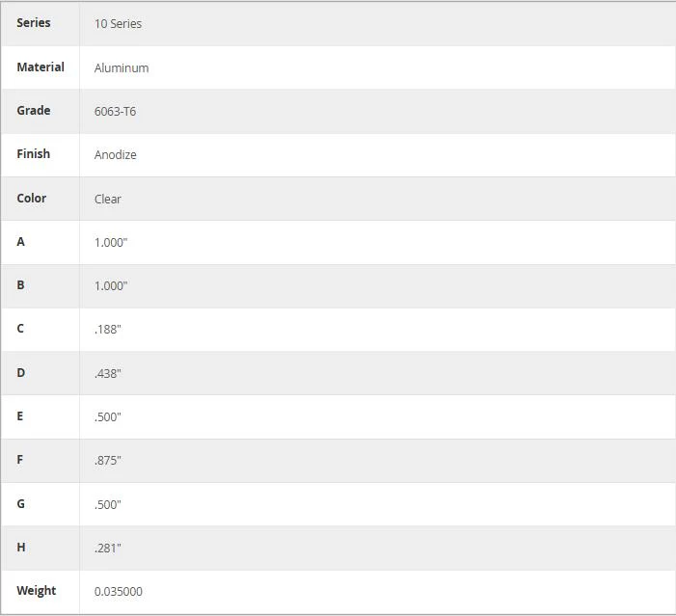Select the 10 Series value
Screen dimensions: 676x616
(118, 24)
